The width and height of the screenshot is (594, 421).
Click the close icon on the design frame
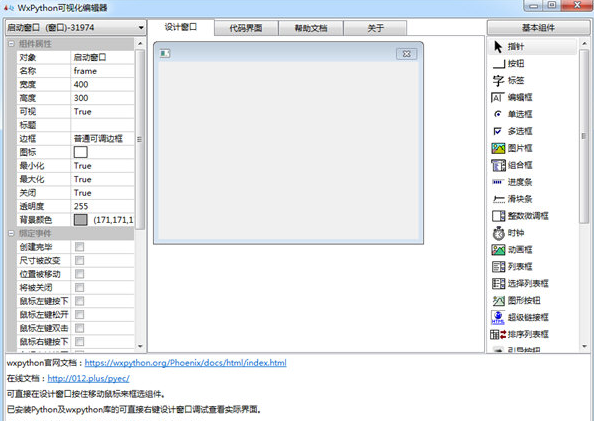pyautogui.click(x=406, y=54)
